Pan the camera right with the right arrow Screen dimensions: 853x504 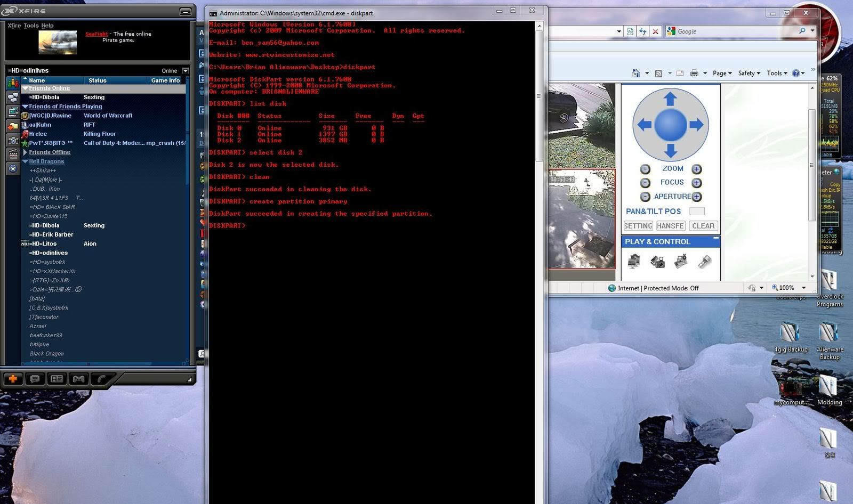point(696,125)
